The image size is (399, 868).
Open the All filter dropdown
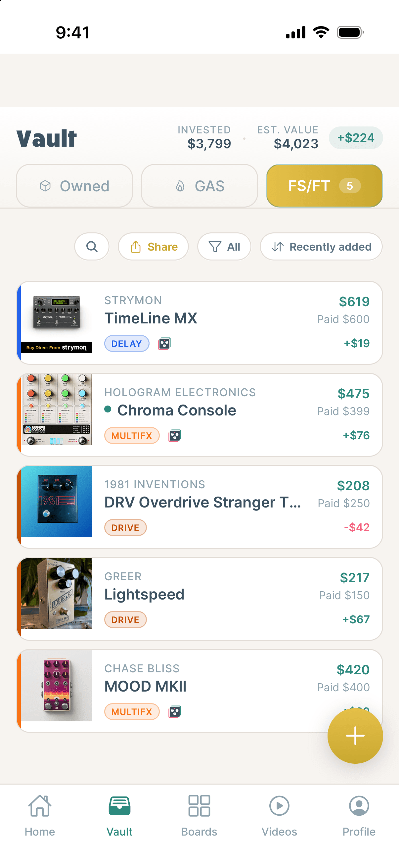pos(224,247)
